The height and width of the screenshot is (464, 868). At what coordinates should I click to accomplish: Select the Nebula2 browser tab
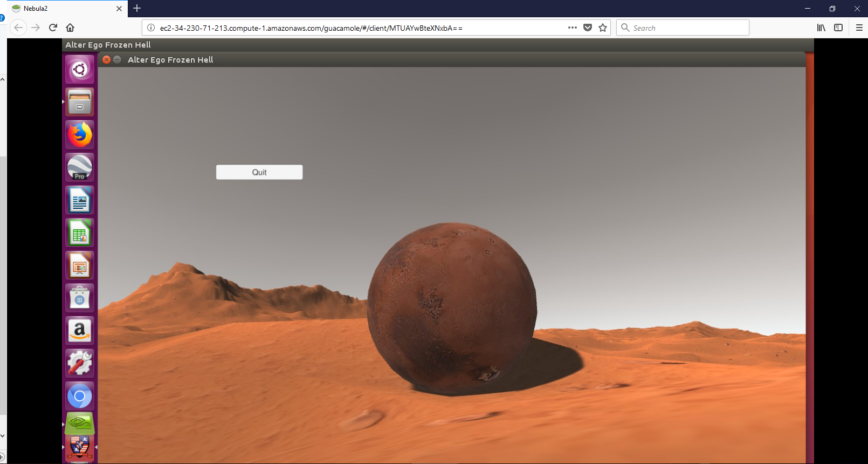(67, 9)
